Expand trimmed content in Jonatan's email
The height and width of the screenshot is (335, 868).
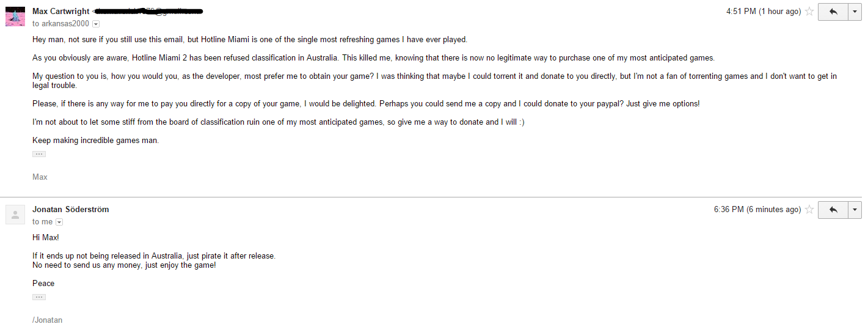pos(39,297)
